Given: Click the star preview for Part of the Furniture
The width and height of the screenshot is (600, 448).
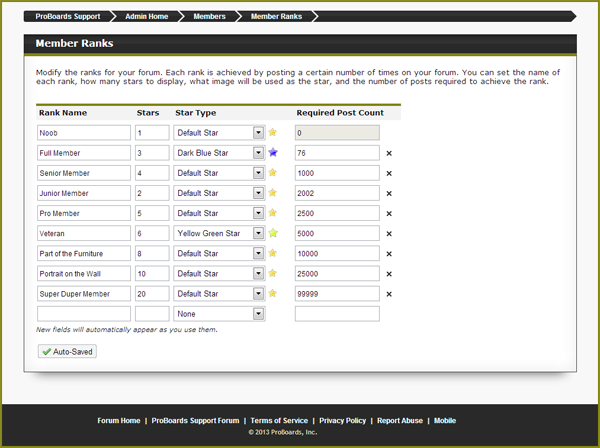Looking at the screenshot, I should 272,253.
